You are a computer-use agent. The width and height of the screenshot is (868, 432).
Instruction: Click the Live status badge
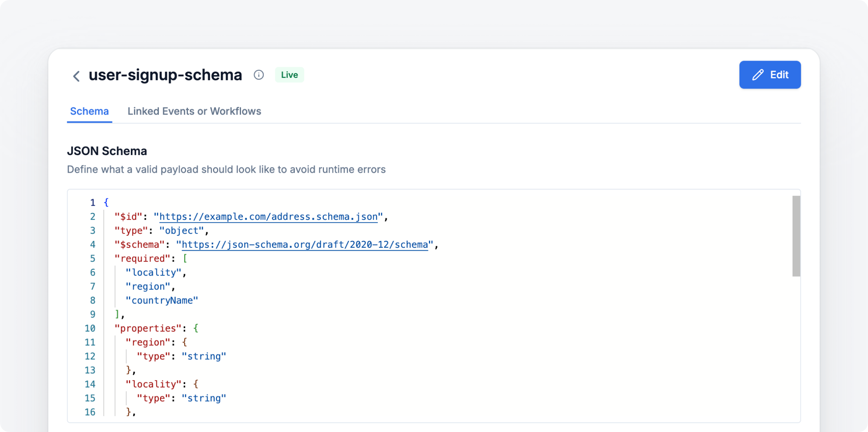(x=289, y=75)
